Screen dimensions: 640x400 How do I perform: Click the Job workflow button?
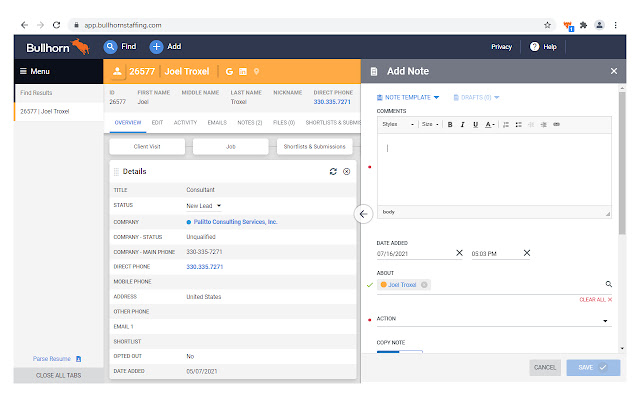[231, 147]
